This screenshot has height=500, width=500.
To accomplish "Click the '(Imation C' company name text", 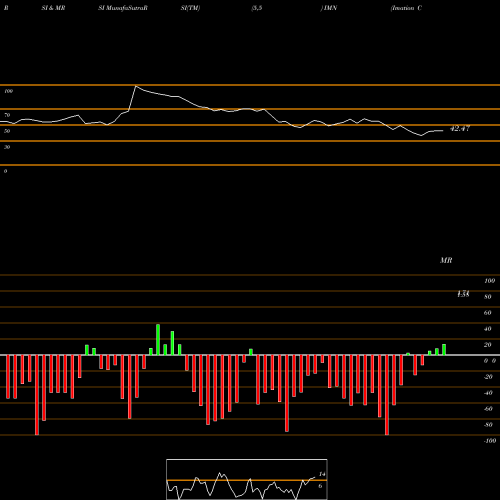I will pyautogui.click(x=406, y=8).
